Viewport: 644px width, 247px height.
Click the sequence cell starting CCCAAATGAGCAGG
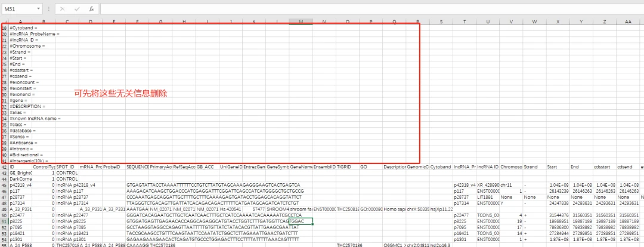point(213,197)
